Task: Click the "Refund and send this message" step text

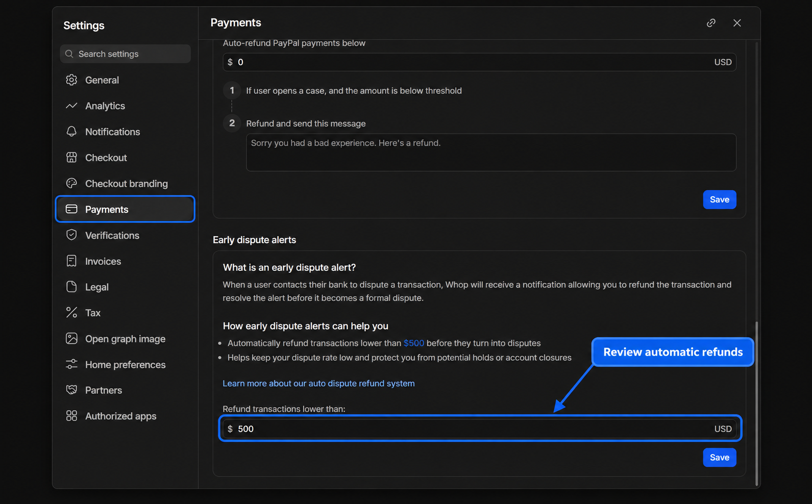Action: point(306,123)
